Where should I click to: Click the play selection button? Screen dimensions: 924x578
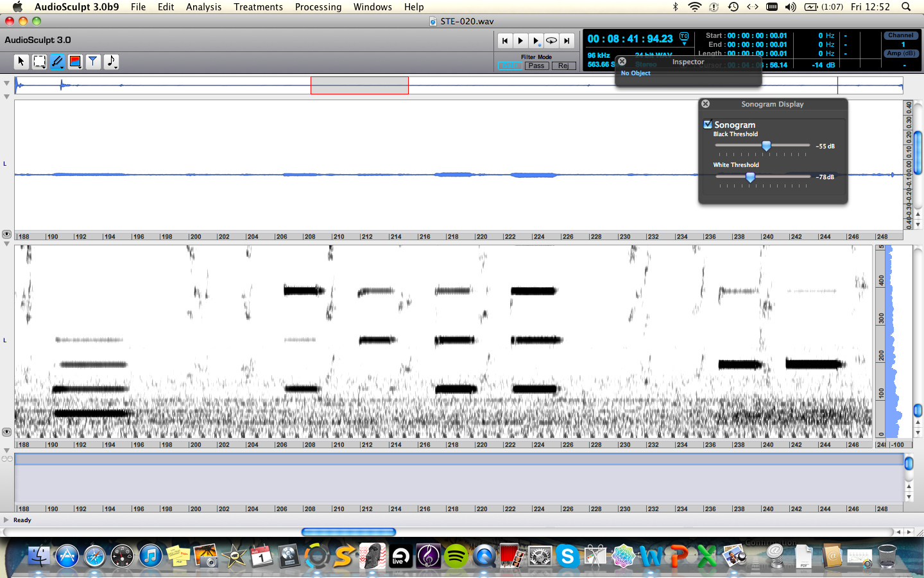coord(536,40)
